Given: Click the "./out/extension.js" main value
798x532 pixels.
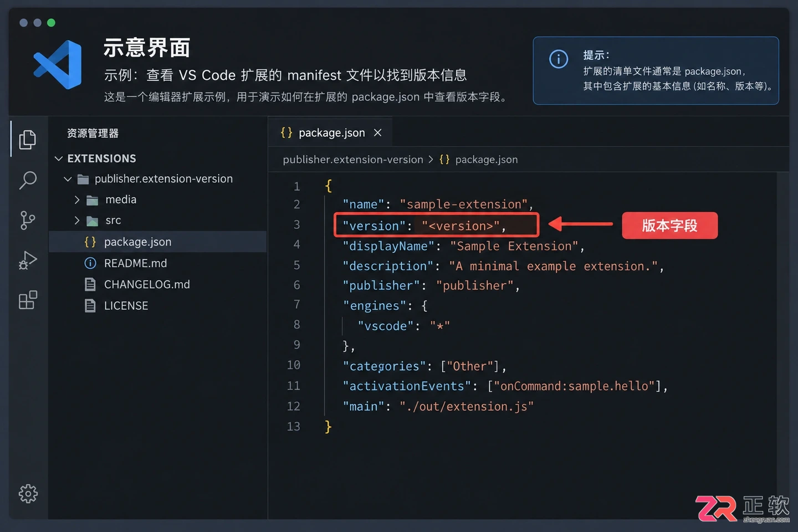Looking at the screenshot, I should click(x=466, y=406).
